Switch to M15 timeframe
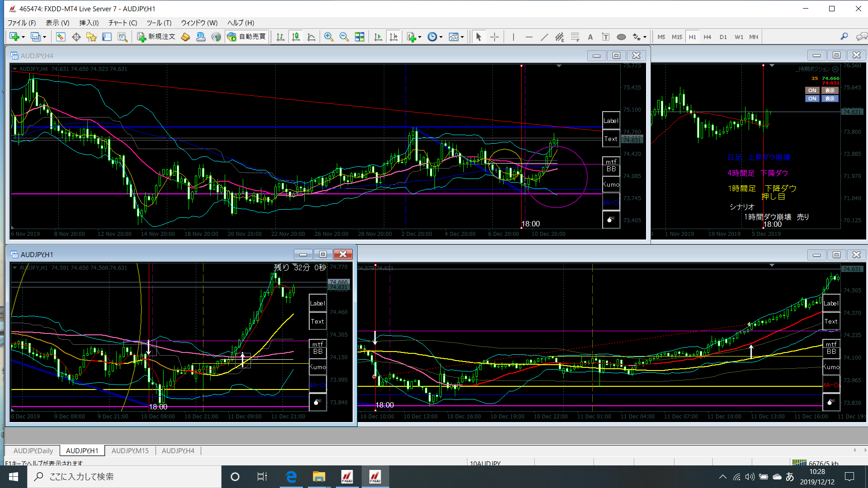The image size is (868, 488). point(677,37)
